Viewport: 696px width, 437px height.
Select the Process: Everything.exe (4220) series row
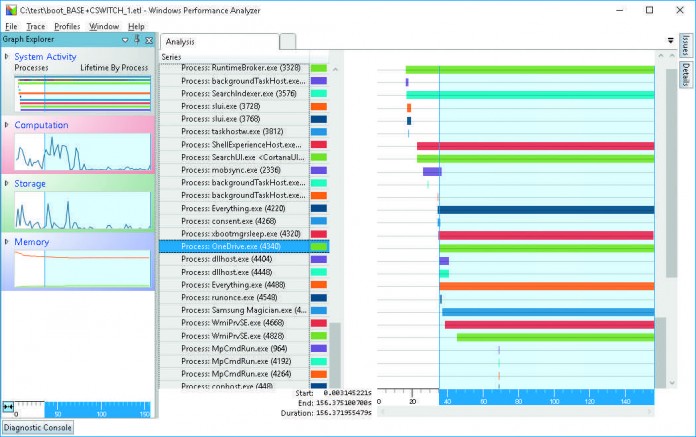point(234,209)
